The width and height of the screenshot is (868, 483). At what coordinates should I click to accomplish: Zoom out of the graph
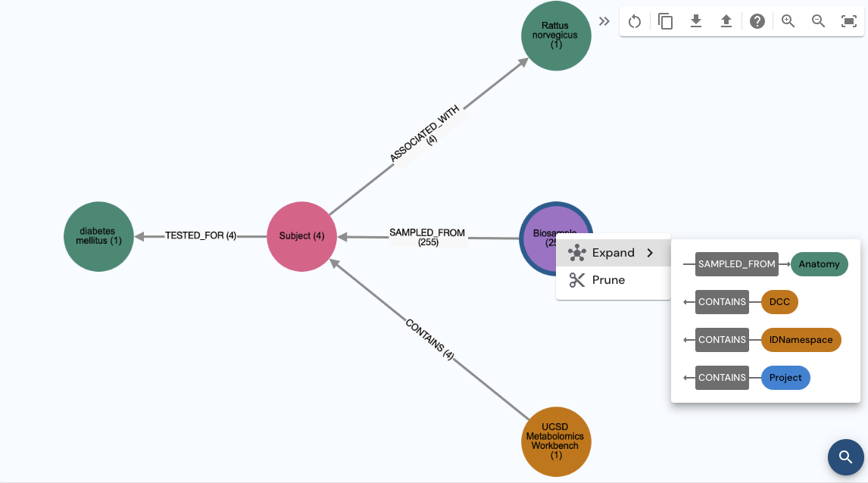point(818,21)
